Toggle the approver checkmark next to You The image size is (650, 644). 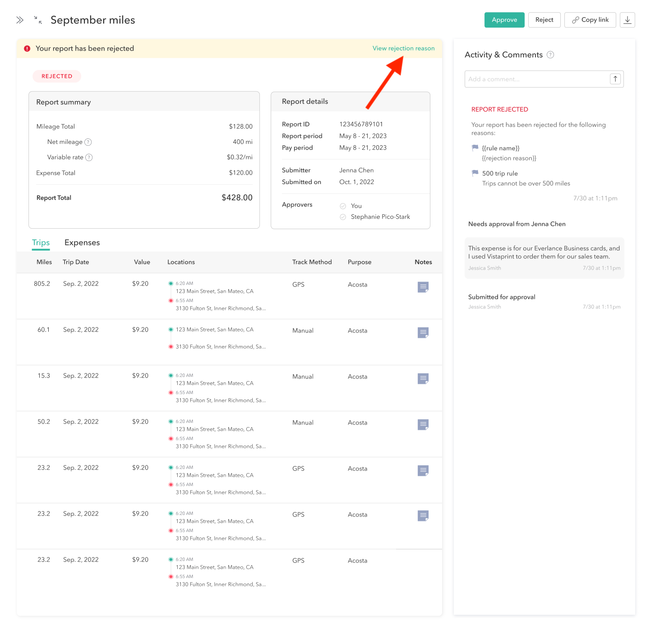point(343,206)
